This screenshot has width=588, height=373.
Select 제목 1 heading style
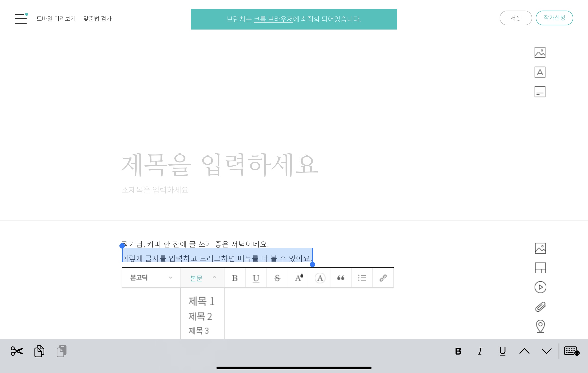(x=201, y=301)
